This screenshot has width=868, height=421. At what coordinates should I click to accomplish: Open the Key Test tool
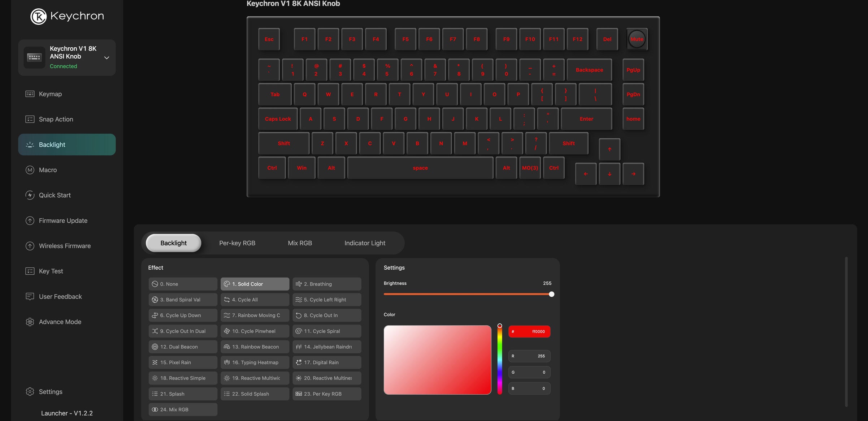(51, 271)
